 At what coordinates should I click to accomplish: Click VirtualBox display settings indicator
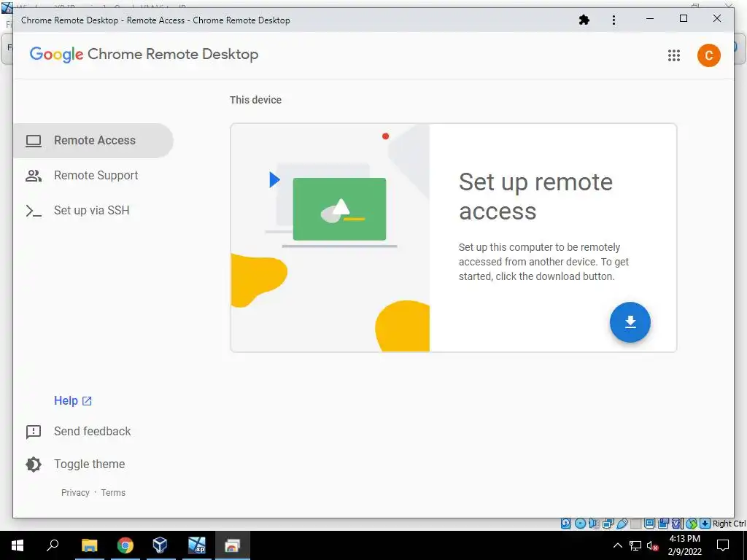click(x=649, y=524)
